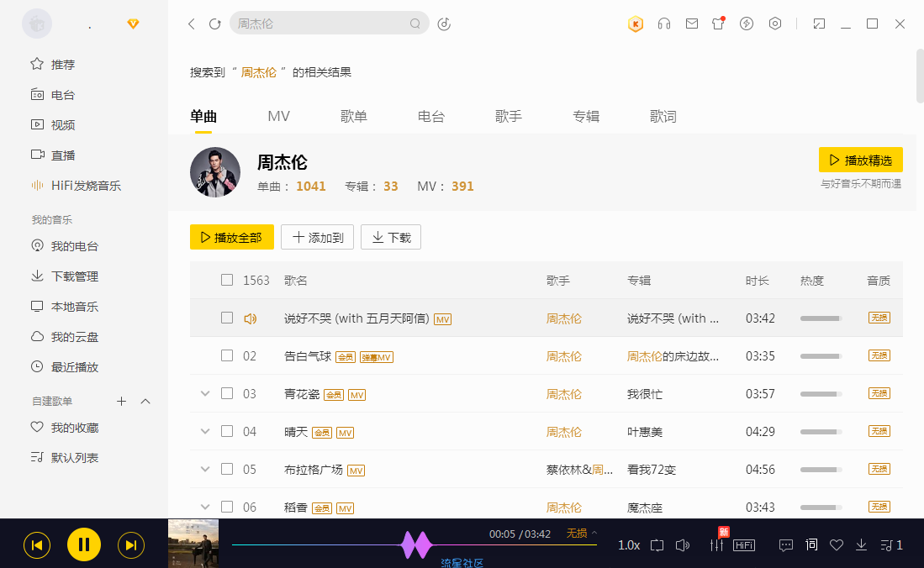924x568 pixels.
Task: Tick checkbox for 说好不哭
Action: click(227, 318)
